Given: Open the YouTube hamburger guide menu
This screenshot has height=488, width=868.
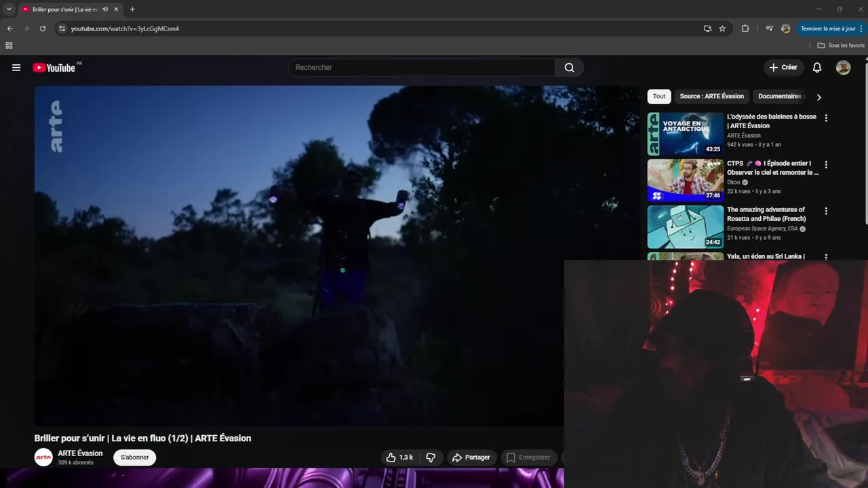Looking at the screenshot, I should [16, 68].
